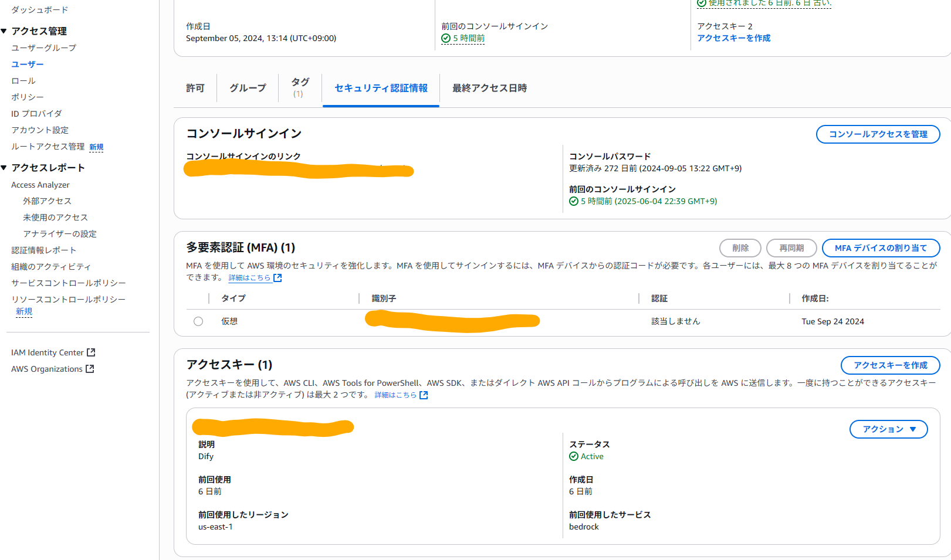Select the 仮想 MFA device radio button
951x560 pixels.
(x=198, y=321)
